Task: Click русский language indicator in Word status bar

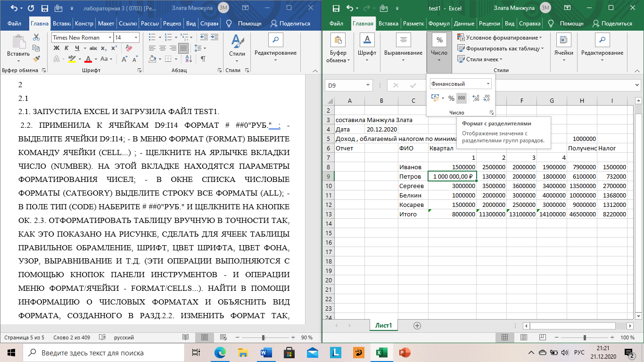Action: coord(124,337)
